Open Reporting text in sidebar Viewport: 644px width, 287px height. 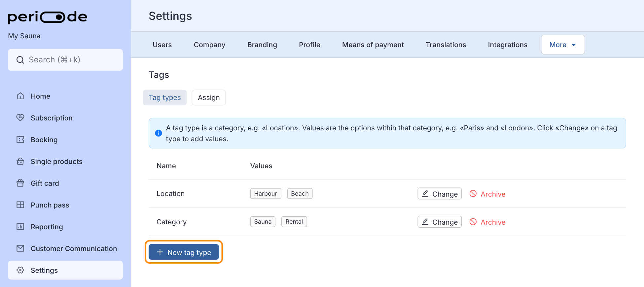pyautogui.click(x=47, y=227)
